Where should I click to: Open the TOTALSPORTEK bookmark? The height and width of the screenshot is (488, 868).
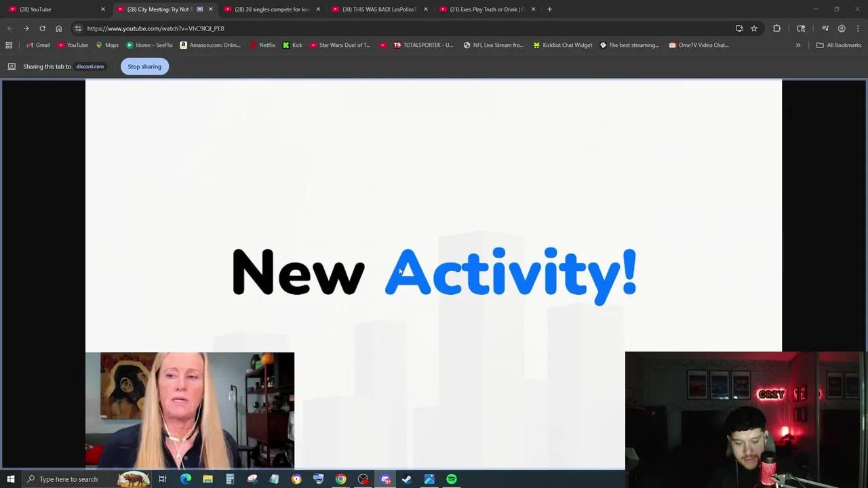point(423,45)
